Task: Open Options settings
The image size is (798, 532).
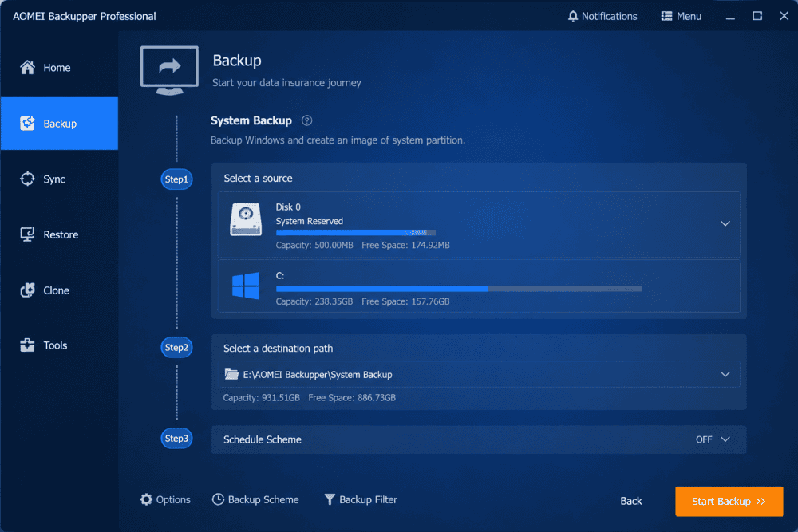Action: pyautogui.click(x=165, y=499)
